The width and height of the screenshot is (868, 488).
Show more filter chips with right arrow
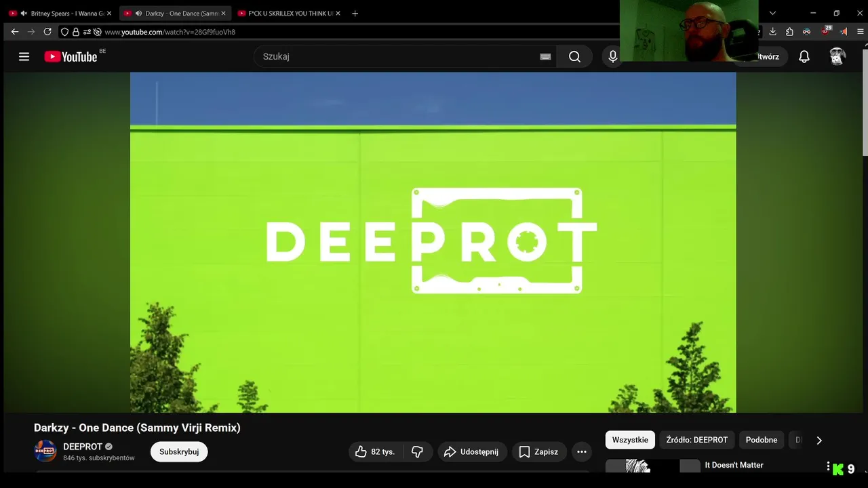click(818, 440)
